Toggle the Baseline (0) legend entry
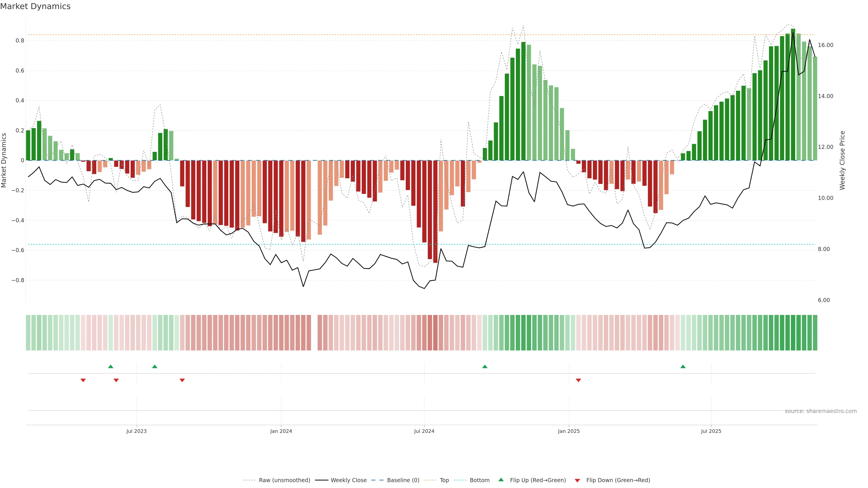Viewport: 868px width, 488px height. pyautogui.click(x=403, y=480)
